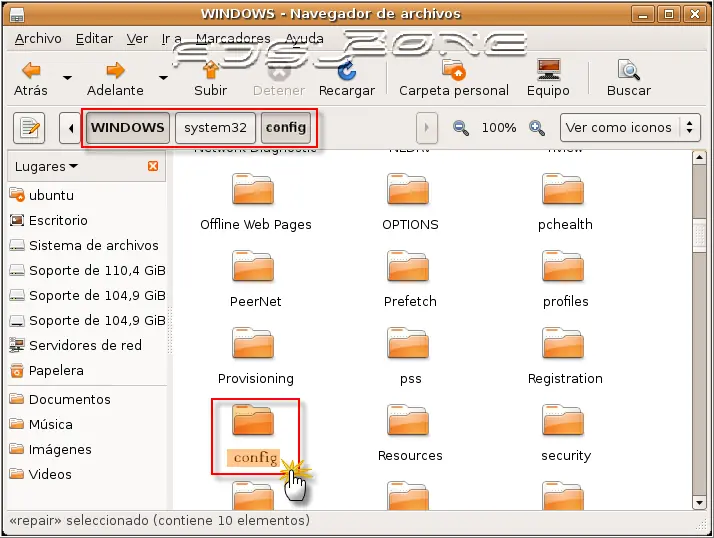Viewport: 714px width, 538px height.
Task: Zoom in with the plus magnifier
Action: 537,128
